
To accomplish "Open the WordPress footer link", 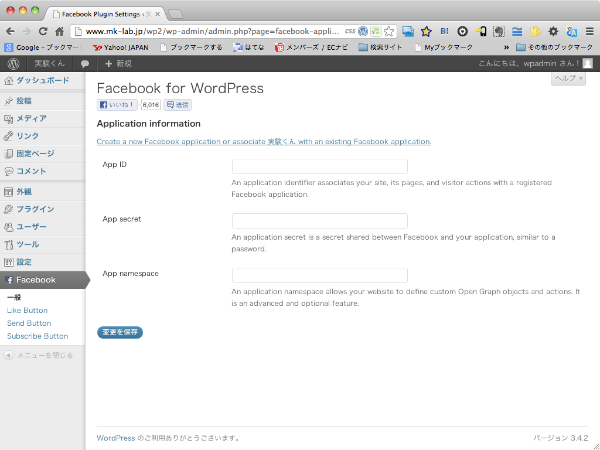I will click(x=116, y=438).
